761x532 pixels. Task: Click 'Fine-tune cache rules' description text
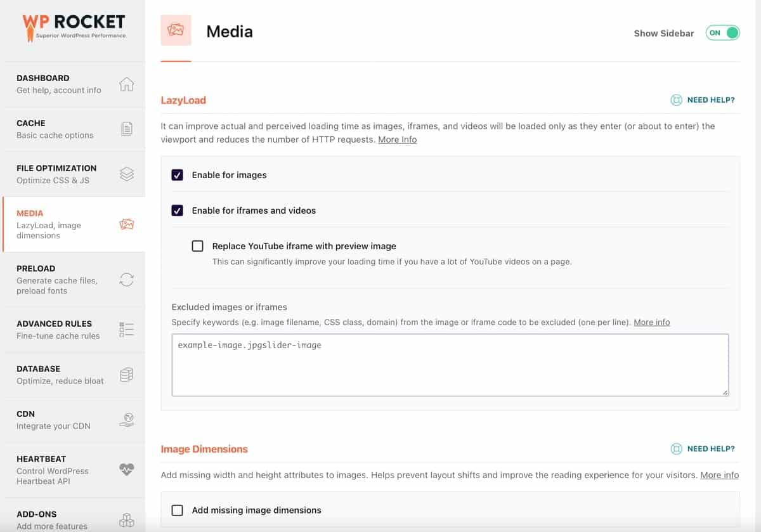(58, 336)
